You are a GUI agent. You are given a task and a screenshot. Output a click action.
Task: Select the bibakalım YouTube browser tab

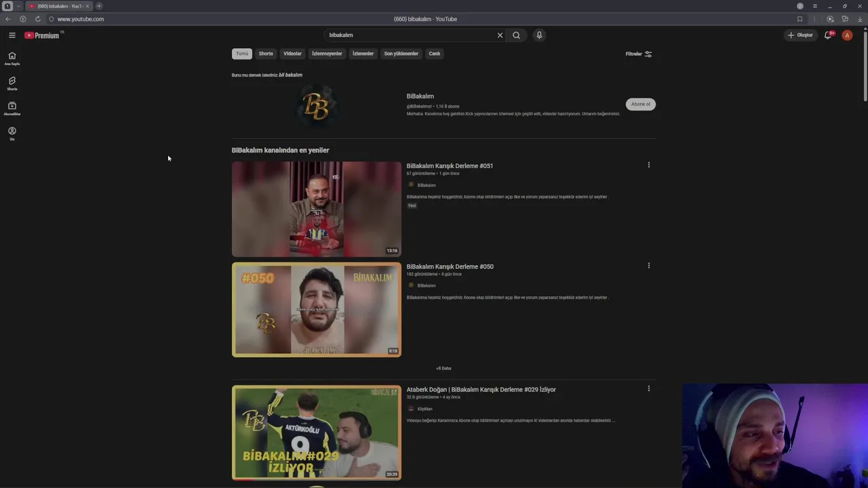[x=58, y=6]
